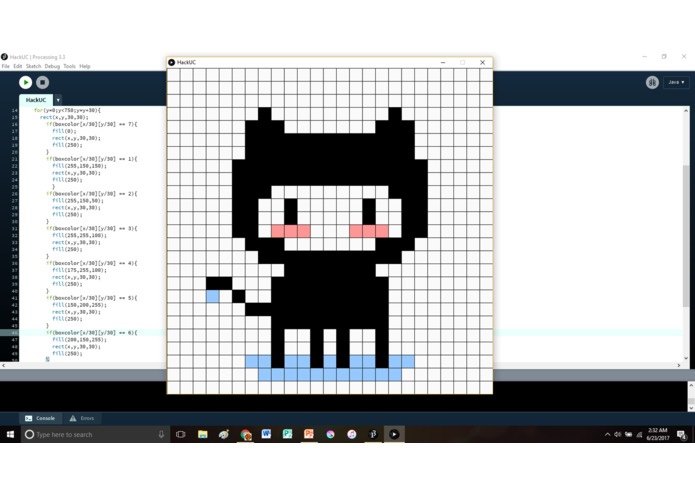Click the HackUC sketch window icon

pos(172,62)
